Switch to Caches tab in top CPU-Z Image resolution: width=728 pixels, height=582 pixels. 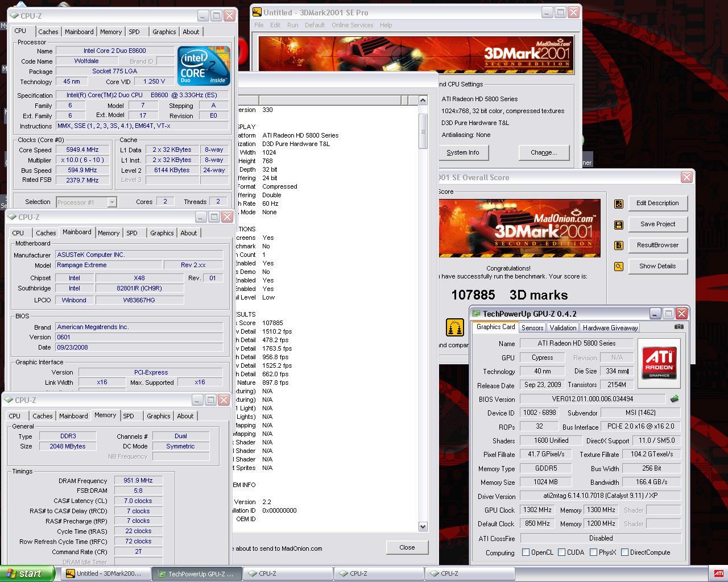click(48, 32)
